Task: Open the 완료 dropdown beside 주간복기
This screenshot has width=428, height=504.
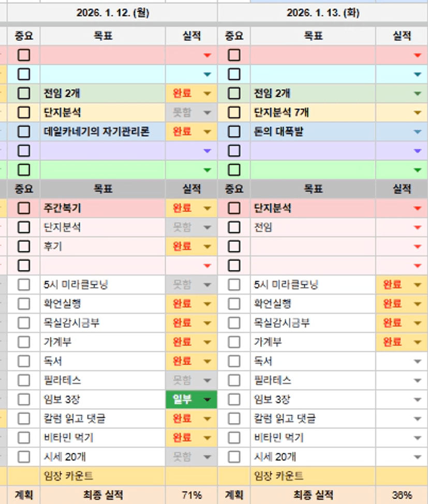Action: [208, 208]
